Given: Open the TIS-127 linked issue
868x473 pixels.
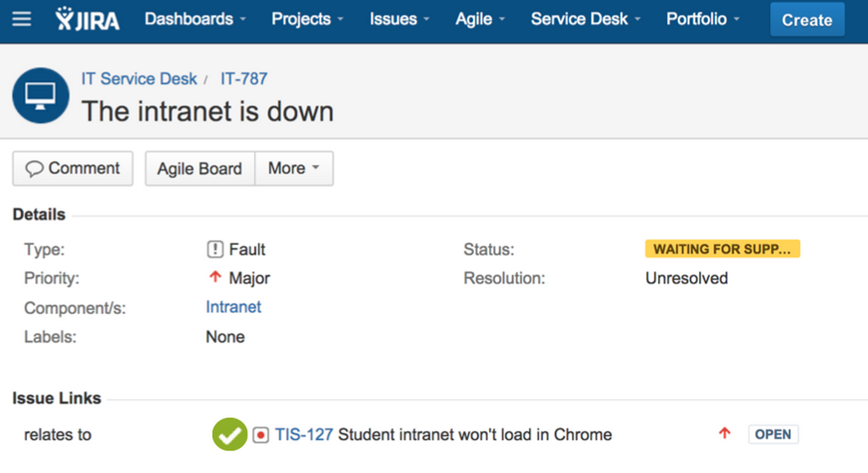Looking at the screenshot, I should (x=304, y=434).
